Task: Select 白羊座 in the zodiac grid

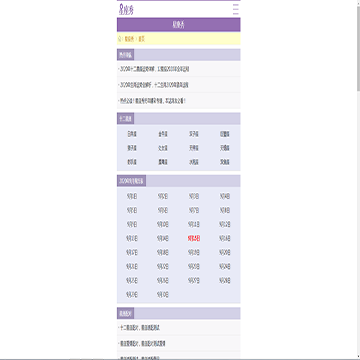Action: pos(132,134)
